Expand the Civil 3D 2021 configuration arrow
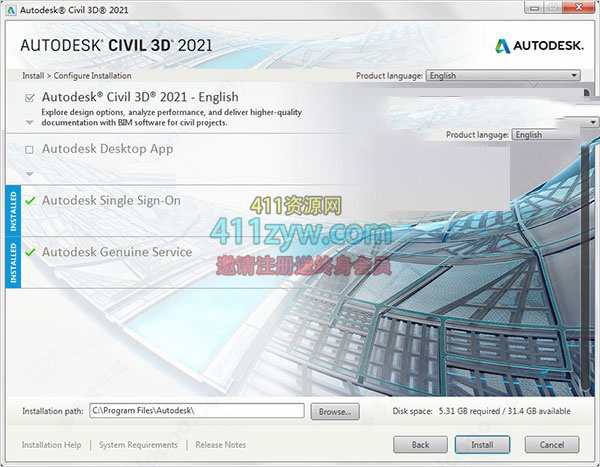600x467 pixels. pyautogui.click(x=29, y=122)
